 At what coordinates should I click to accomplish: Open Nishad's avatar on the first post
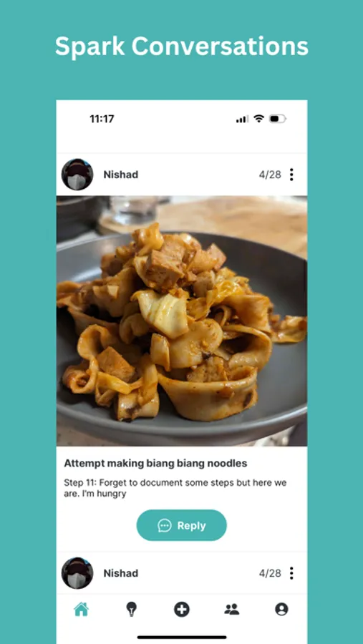pos(77,175)
